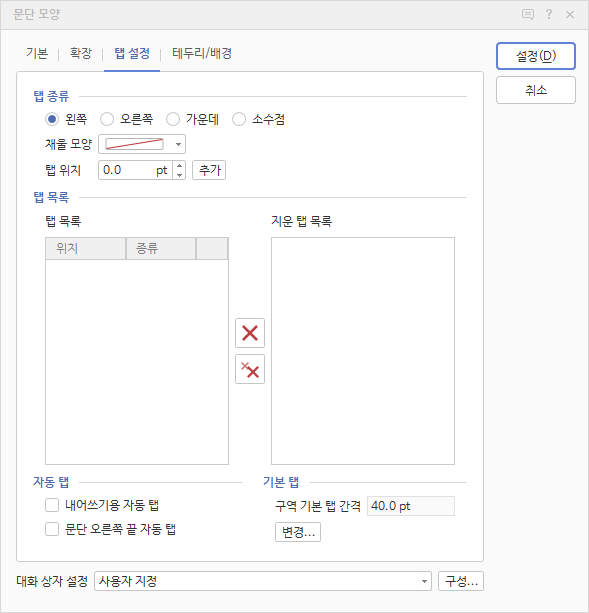
Task: Select the 왼쪽 tab type radio button
Action: tap(52, 119)
